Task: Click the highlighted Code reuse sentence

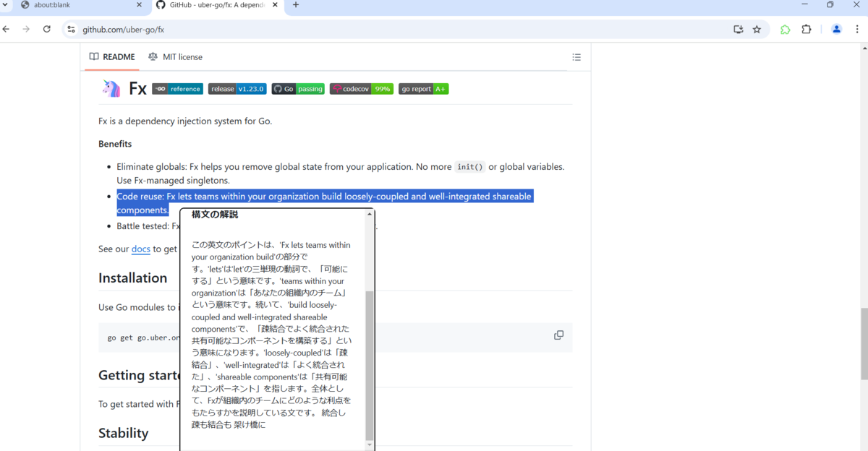Action: tap(325, 203)
